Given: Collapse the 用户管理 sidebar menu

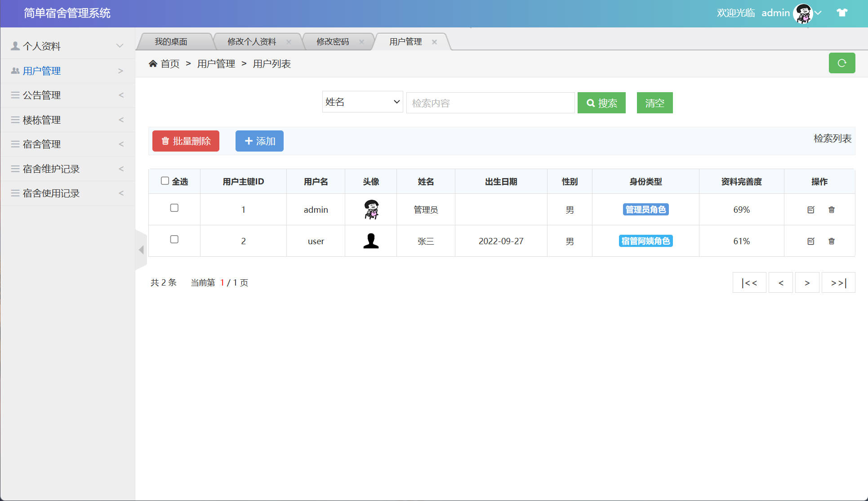Looking at the screenshot, I should pos(120,71).
